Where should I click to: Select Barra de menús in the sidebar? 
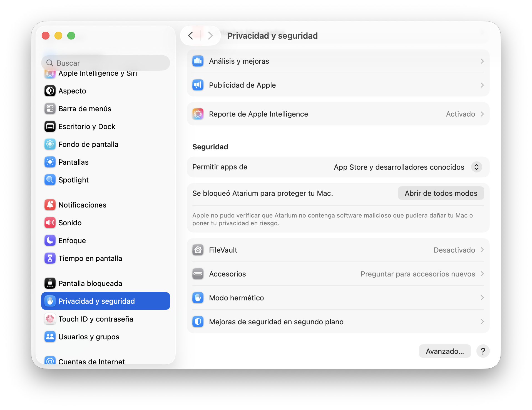click(x=106, y=109)
